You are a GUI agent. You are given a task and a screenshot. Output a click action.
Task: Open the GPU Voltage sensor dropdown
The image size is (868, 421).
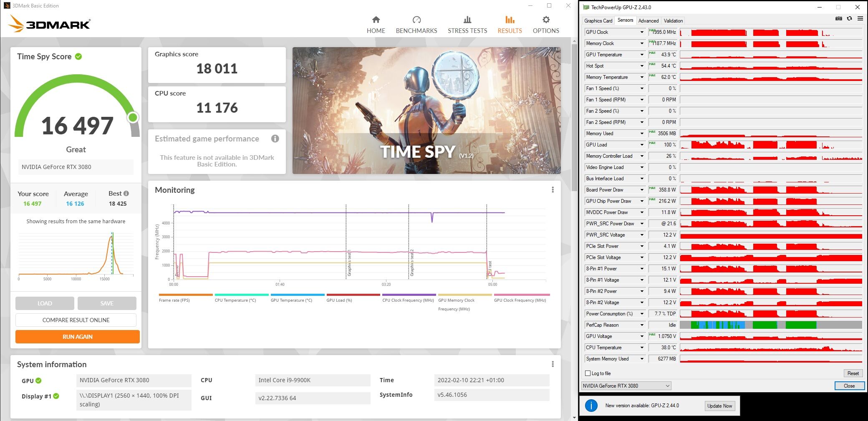[642, 336]
